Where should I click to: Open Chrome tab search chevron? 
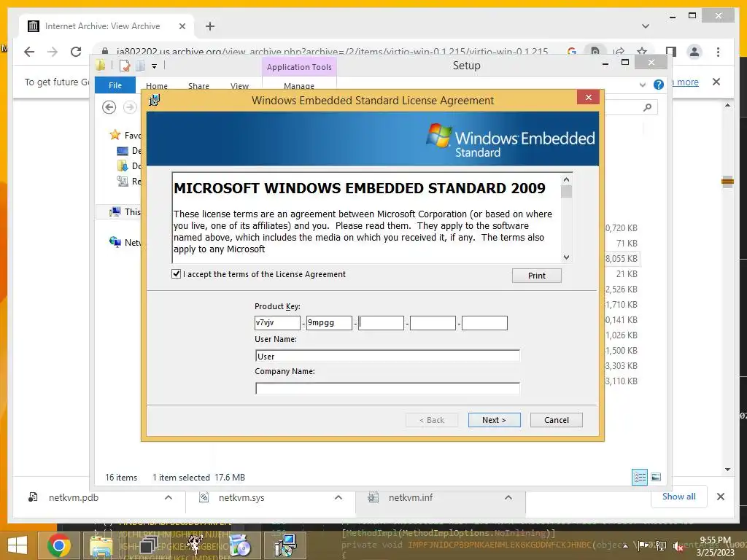[x=646, y=26]
